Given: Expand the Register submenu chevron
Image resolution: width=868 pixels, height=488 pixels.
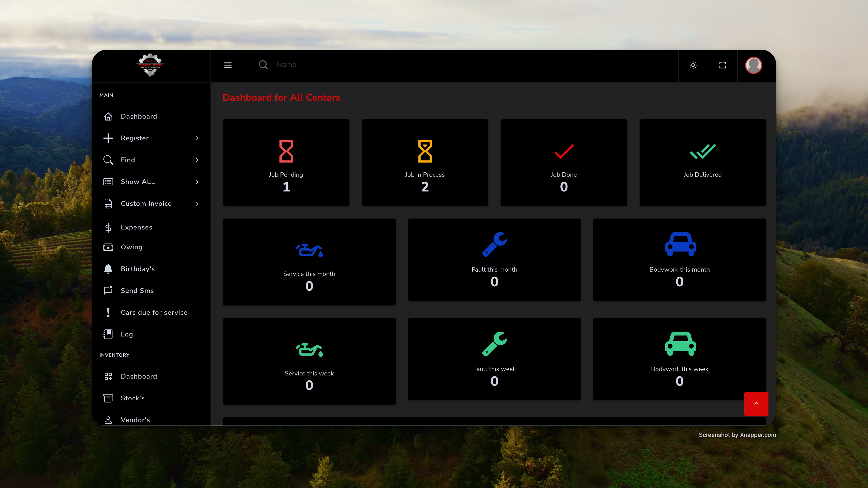Looking at the screenshot, I should 197,138.
